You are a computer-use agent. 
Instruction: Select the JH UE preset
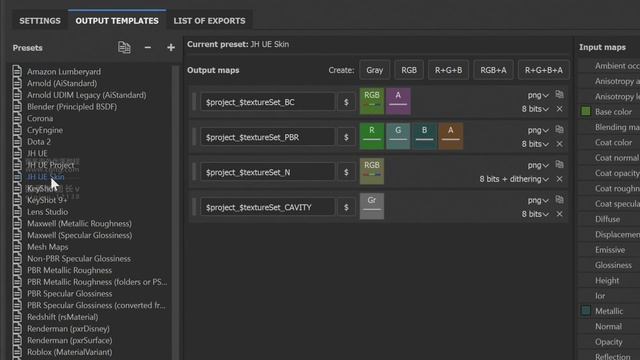pyautogui.click(x=37, y=153)
